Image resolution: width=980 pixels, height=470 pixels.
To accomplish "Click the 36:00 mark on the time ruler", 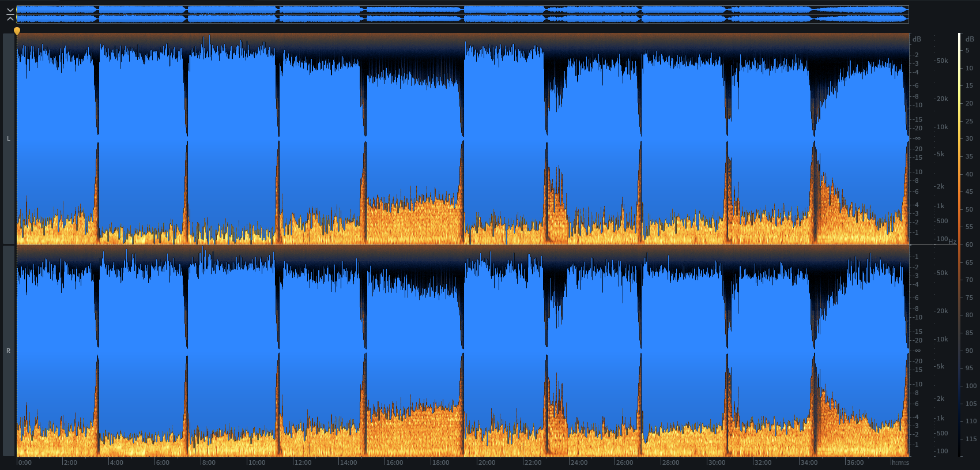I will pyautogui.click(x=854, y=463).
